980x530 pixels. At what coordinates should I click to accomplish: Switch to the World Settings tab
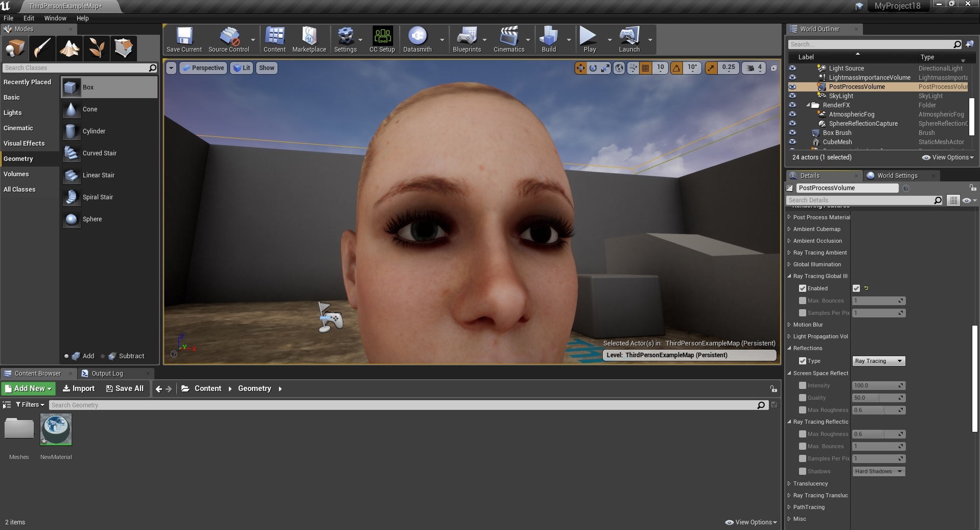(897, 175)
